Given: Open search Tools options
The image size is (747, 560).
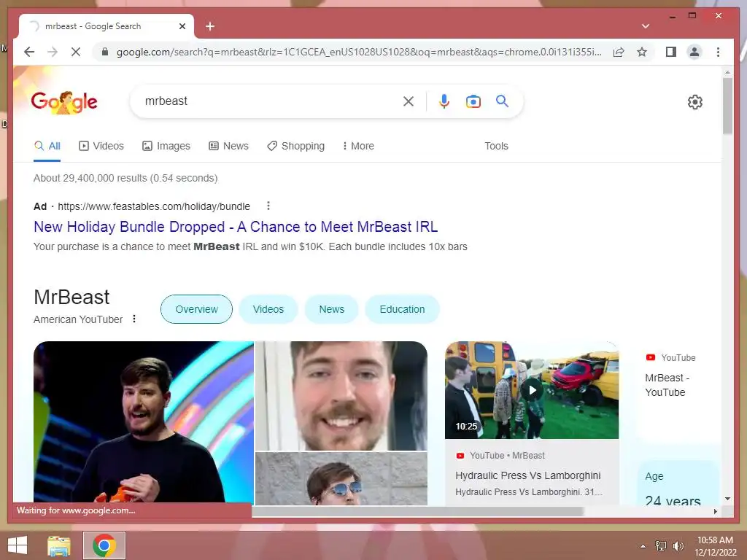Looking at the screenshot, I should tap(496, 146).
